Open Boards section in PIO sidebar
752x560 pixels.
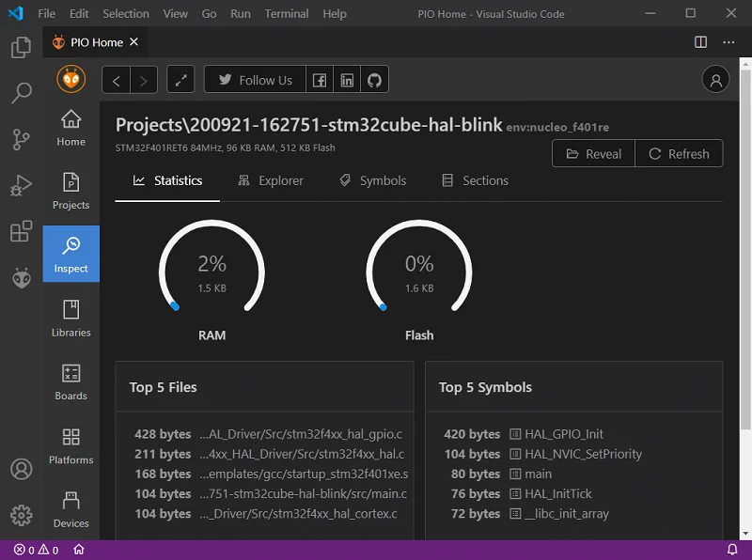coord(71,382)
